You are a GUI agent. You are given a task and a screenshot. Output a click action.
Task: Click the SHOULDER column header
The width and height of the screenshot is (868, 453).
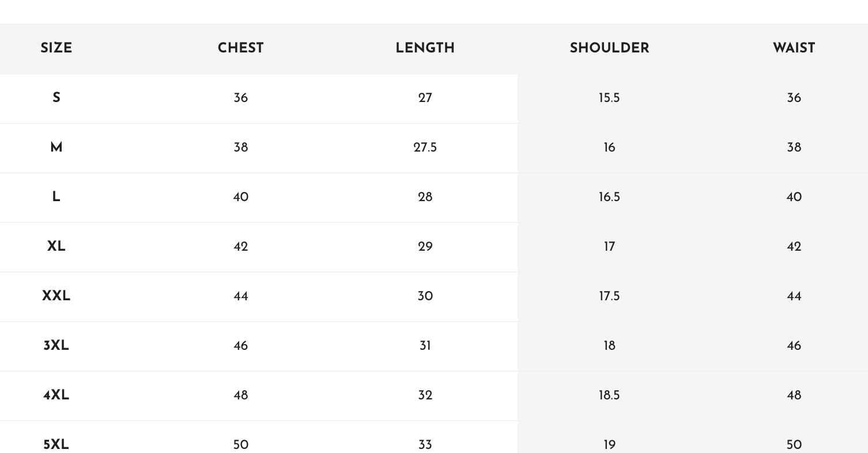pyautogui.click(x=610, y=48)
